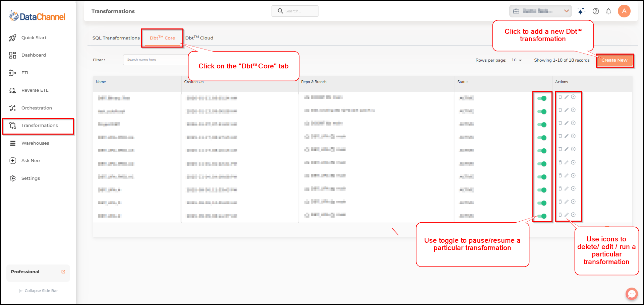Click the DataChannel logo
This screenshot has height=305, width=644.
(37, 16)
